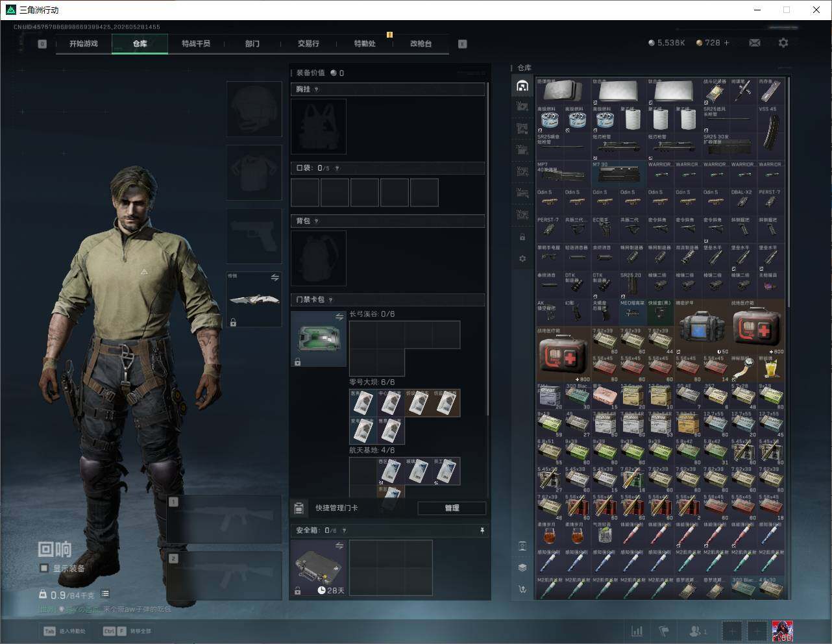Select the VSS 45 magazine
The image size is (832, 644).
770,133
